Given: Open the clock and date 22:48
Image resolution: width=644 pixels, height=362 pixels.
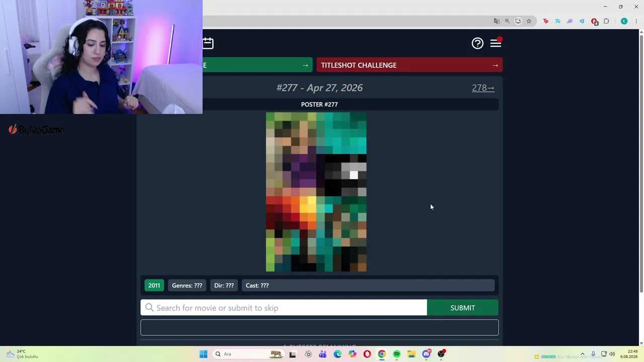Looking at the screenshot, I should [x=629, y=354].
